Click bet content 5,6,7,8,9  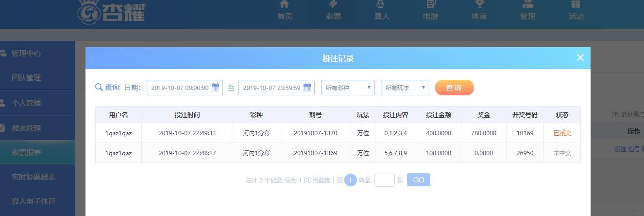(395, 153)
